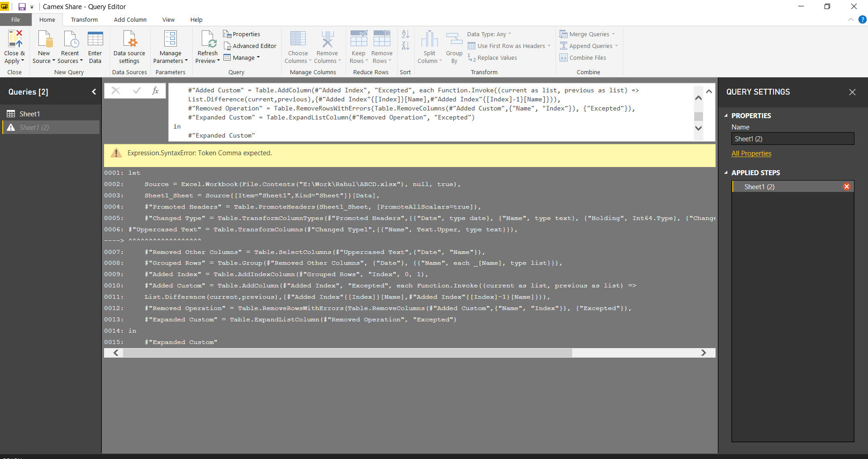The height and width of the screenshot is (459, 868).
Task: Click the Enter Data table icon
Action: (95, 38)
